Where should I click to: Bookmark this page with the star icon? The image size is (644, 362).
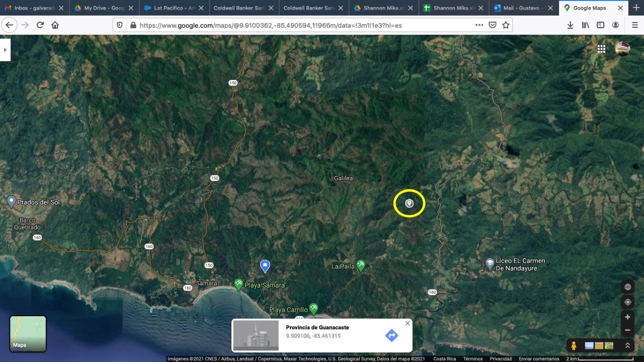(x=505, y=24)
